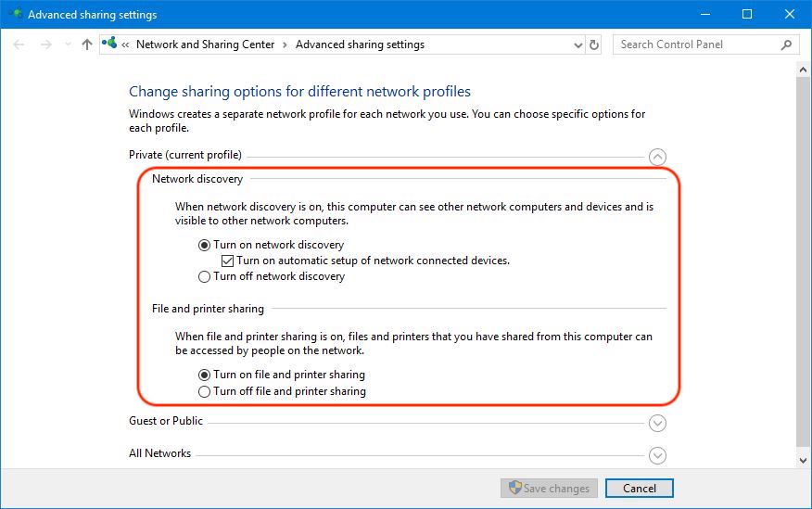Click the vertical scrollbar thumb
Screen dimensions: 812x509
tap(804, 261)
